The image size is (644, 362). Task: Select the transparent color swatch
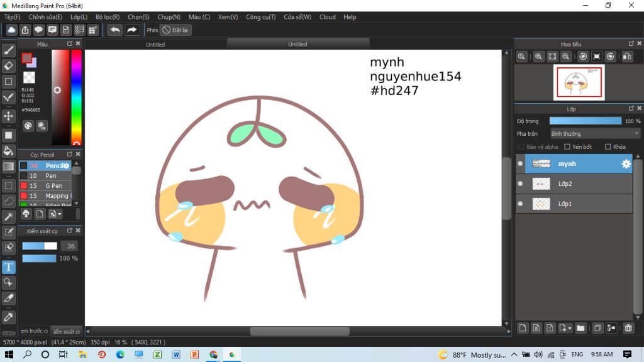click(29, 77)
